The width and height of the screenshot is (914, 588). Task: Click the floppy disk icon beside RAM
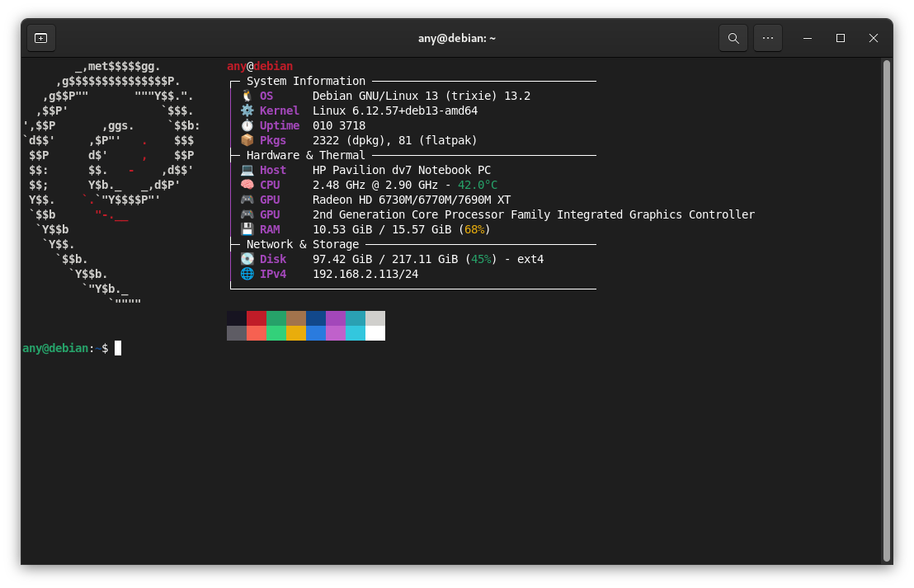[247, 229]
